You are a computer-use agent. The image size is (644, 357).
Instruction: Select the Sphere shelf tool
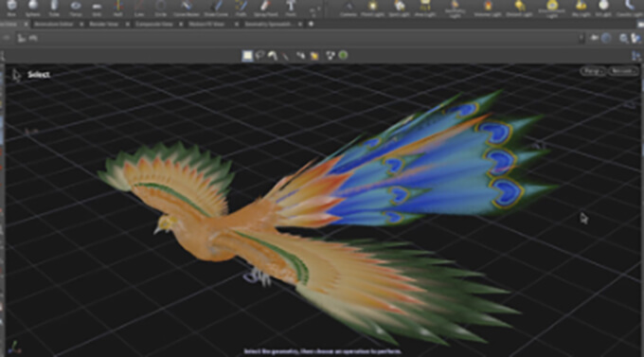click(x=33, y=8)
